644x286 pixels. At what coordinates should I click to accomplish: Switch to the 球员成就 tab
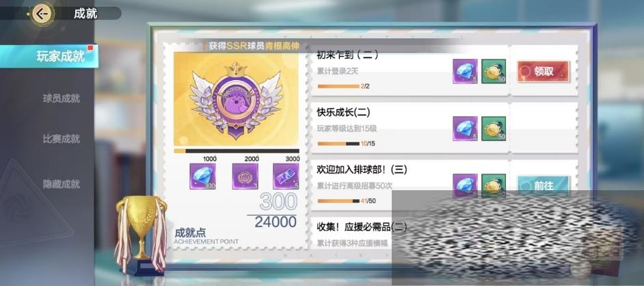[x=61, y=99]
